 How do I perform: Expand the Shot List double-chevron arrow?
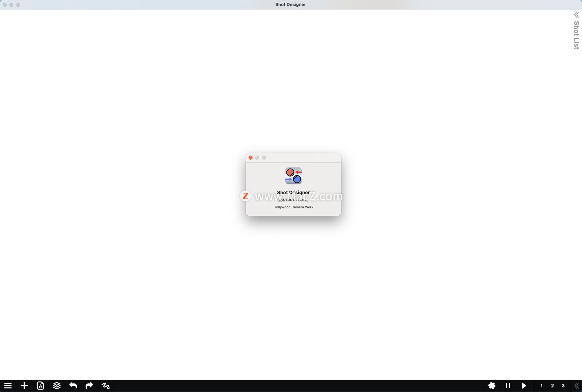click(576, 15)
